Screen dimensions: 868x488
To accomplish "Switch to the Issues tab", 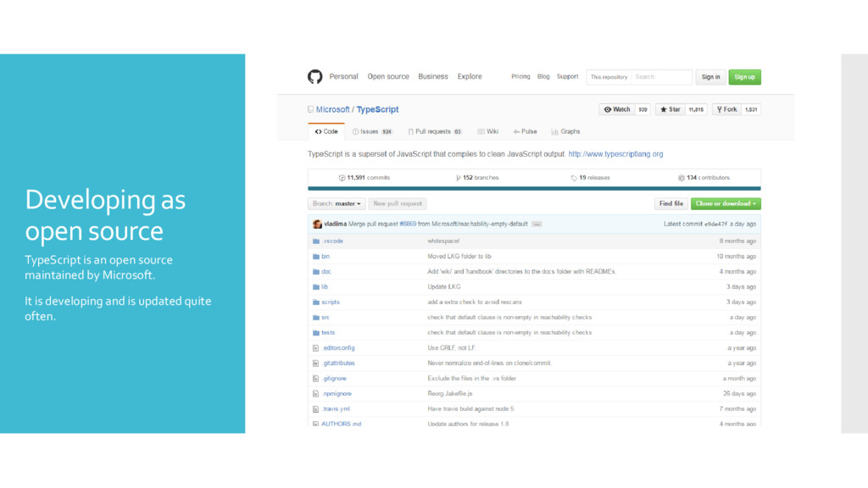I will coord(372,131).
